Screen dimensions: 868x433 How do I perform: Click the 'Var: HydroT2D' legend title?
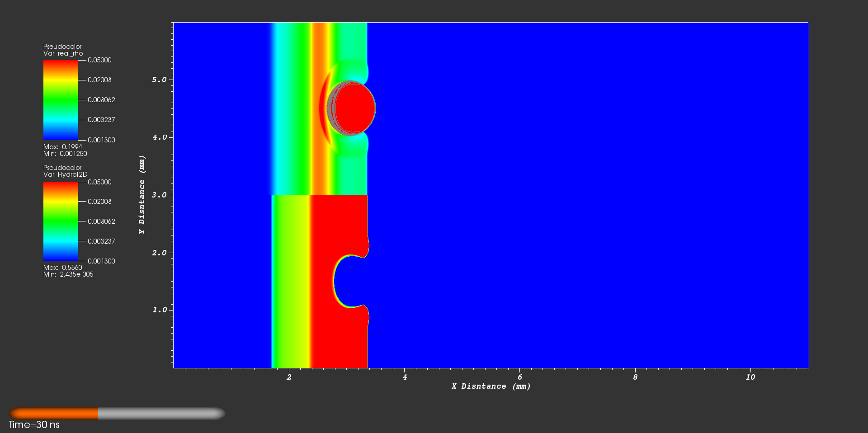(66, 174)
